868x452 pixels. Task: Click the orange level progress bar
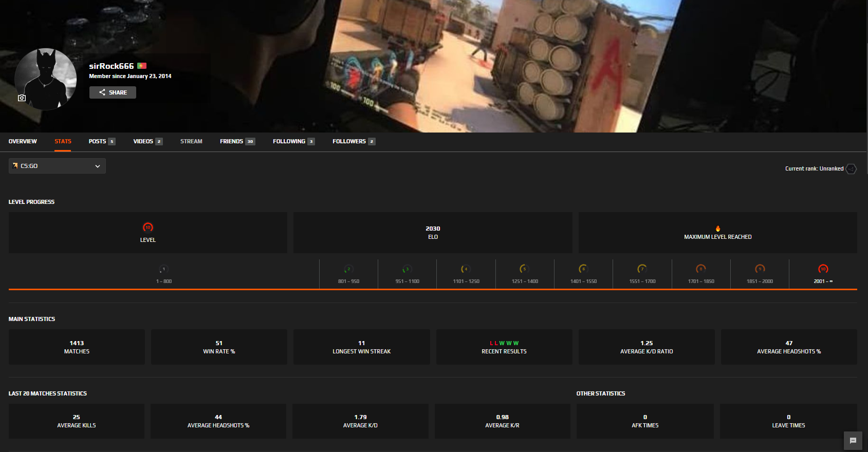pos(433,290)
